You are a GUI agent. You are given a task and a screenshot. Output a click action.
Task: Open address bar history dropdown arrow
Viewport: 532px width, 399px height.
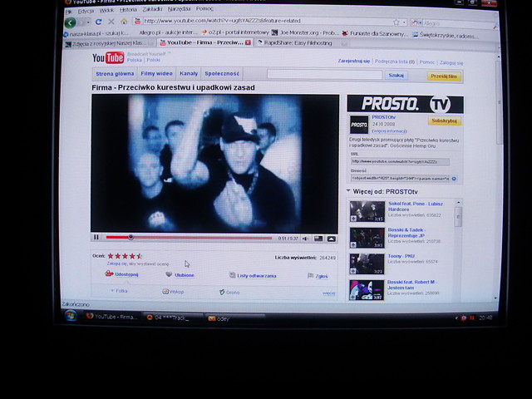[405, 22]
